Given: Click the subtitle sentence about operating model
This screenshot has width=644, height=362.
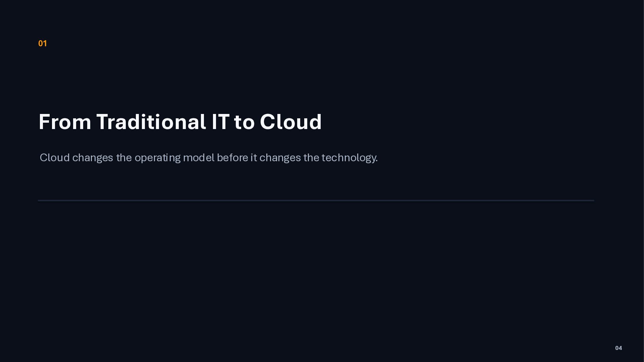Looking at the screenshot, I should coord(209,158).
